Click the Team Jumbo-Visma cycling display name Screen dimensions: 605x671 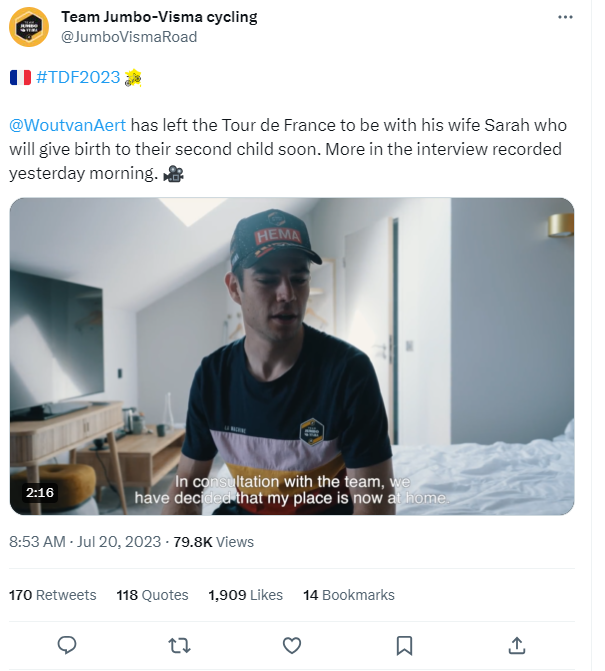159,17
